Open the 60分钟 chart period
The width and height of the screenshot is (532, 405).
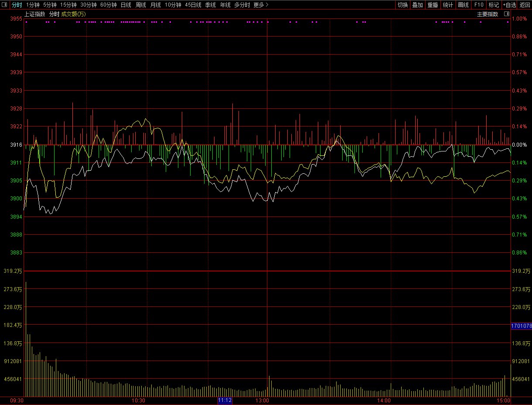108,5
